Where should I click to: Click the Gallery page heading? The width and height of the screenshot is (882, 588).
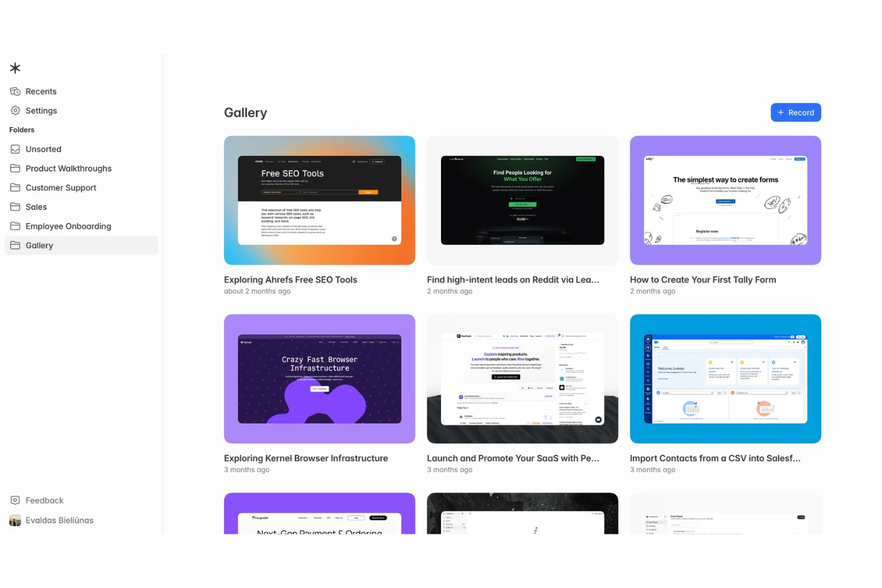click(246, 113)
